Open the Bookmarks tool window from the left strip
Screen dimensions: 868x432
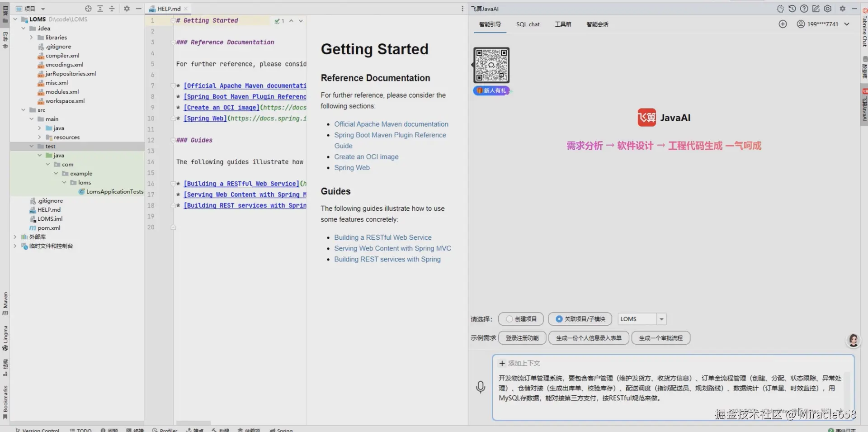tap(5, 403)
